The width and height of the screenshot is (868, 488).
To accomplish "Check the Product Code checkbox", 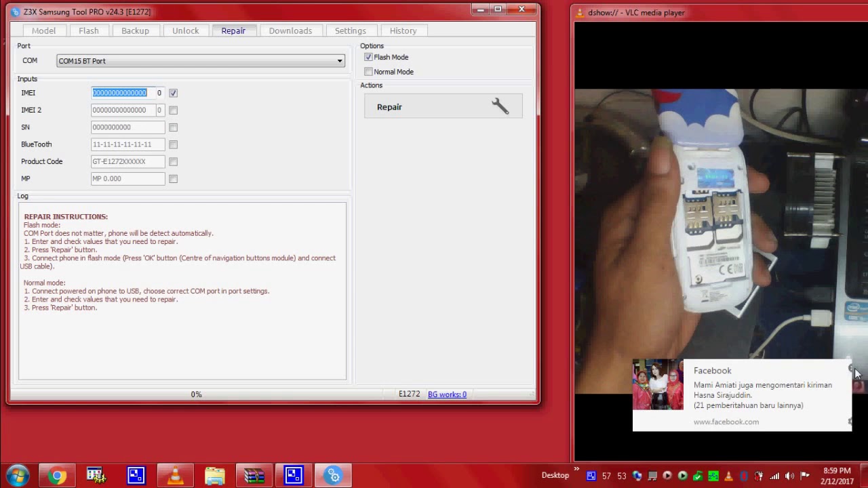I will click(173, 161).
